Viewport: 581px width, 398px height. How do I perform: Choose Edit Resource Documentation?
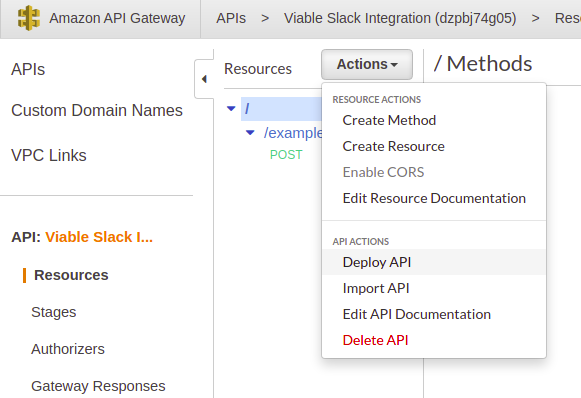pos(434,198)
